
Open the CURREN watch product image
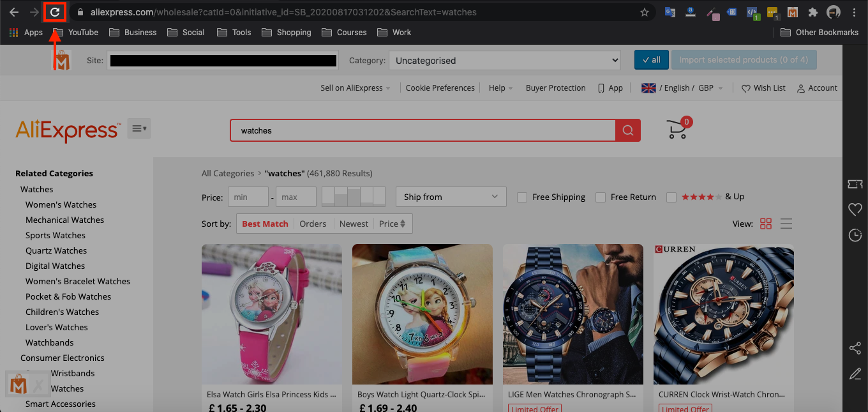pos(724,314)
